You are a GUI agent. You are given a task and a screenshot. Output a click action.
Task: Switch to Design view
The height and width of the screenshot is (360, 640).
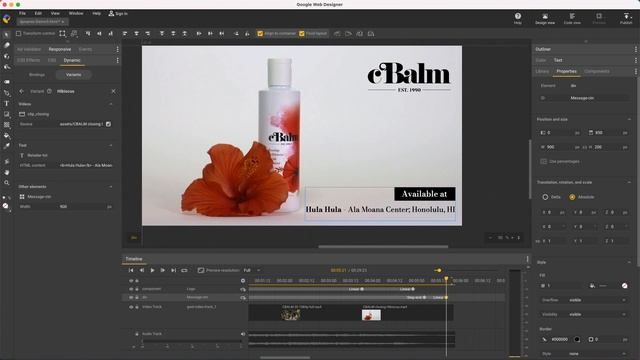(x=545, y=18)
